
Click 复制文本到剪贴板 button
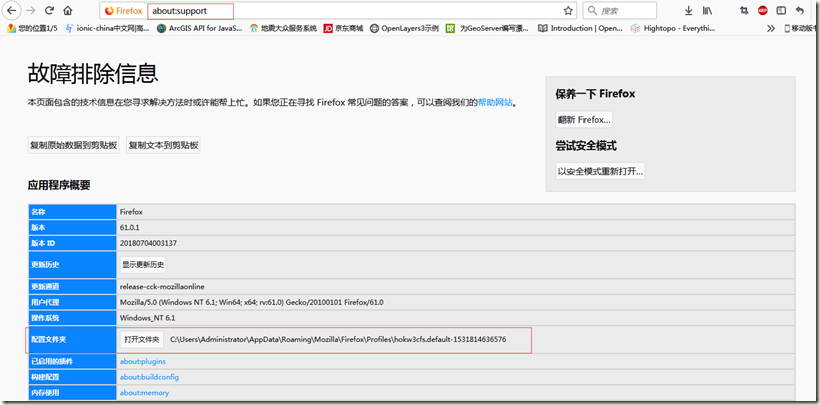point(163,145)
